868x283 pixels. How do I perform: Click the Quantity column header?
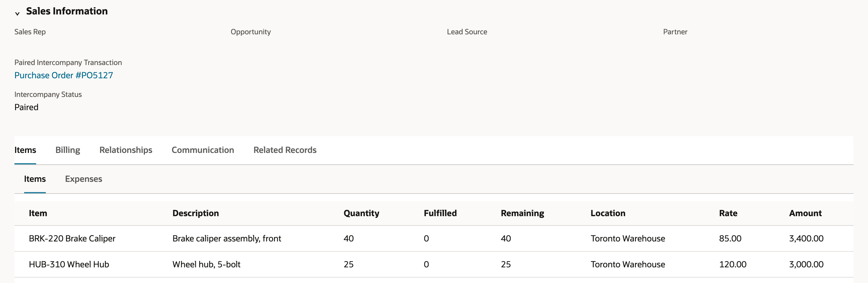362,213
